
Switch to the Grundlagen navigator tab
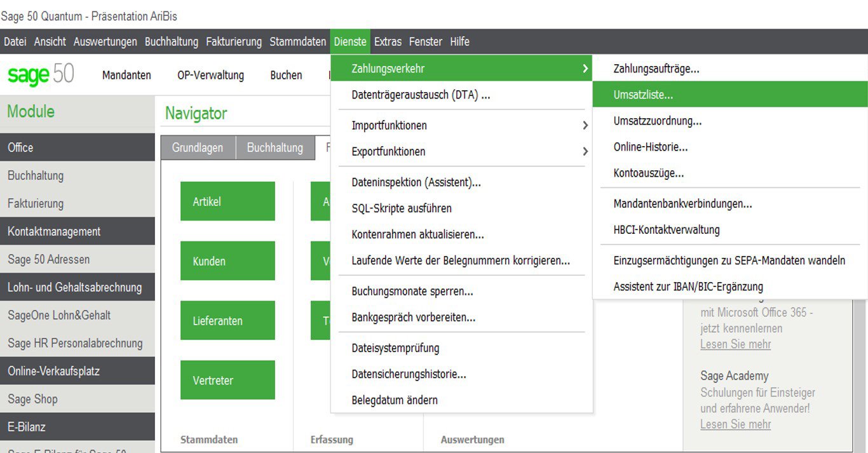point(198,148)
